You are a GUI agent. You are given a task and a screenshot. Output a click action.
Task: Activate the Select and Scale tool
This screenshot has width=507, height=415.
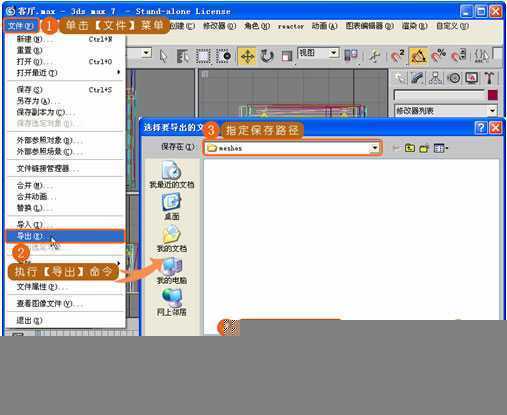[x=286, y=56]
